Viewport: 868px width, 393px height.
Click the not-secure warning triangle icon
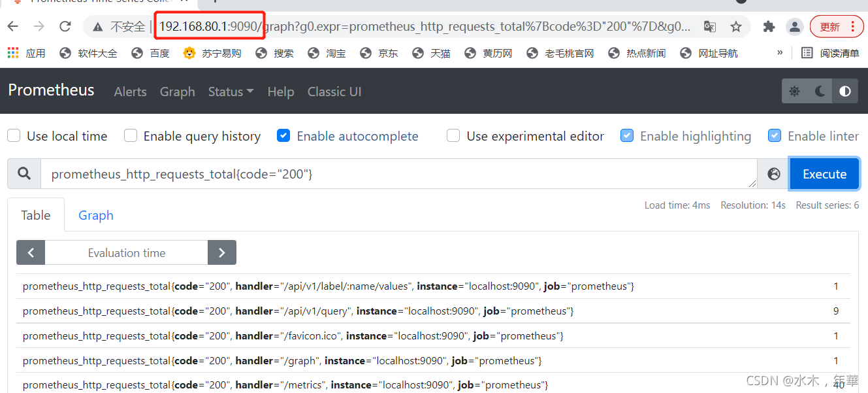point(98,27)
